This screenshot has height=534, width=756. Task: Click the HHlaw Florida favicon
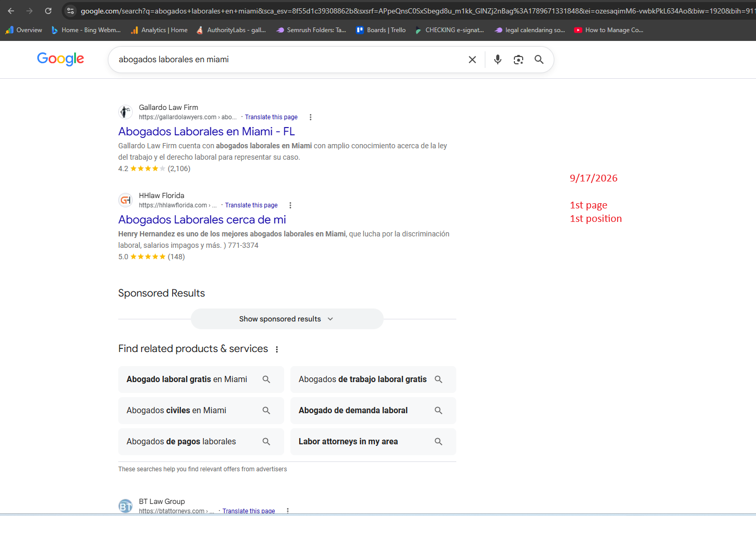click(x=125, y=200)
